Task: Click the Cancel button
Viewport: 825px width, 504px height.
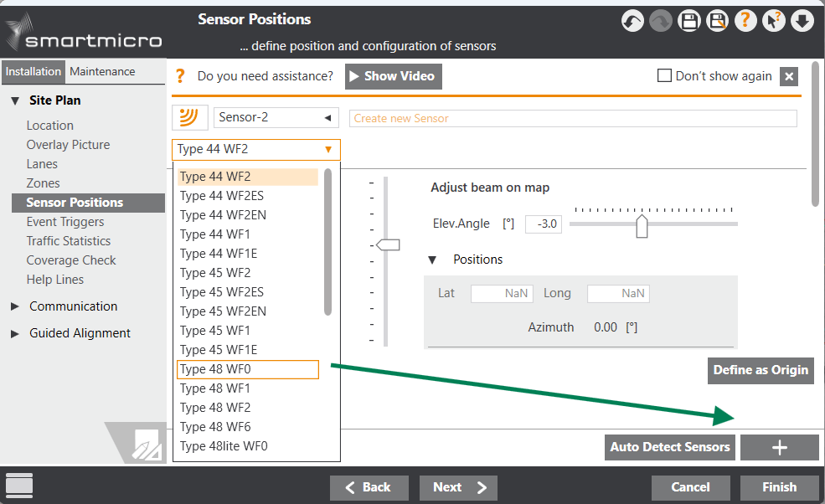Action: tap(691, 488)
